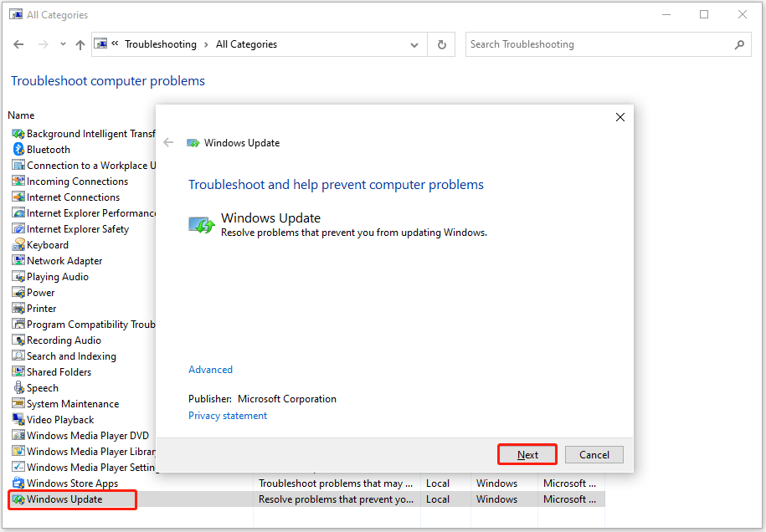Select the Bluetooth row label
The height and width of the screenshot is (532, 766).
[x=49, y=150]
